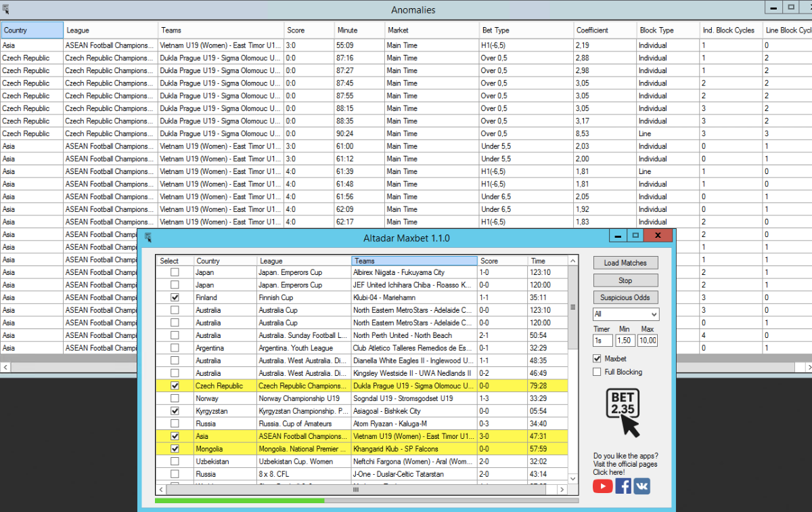
Task: Maximize the Altadar Maxbet window
Action: coord(635,236)
